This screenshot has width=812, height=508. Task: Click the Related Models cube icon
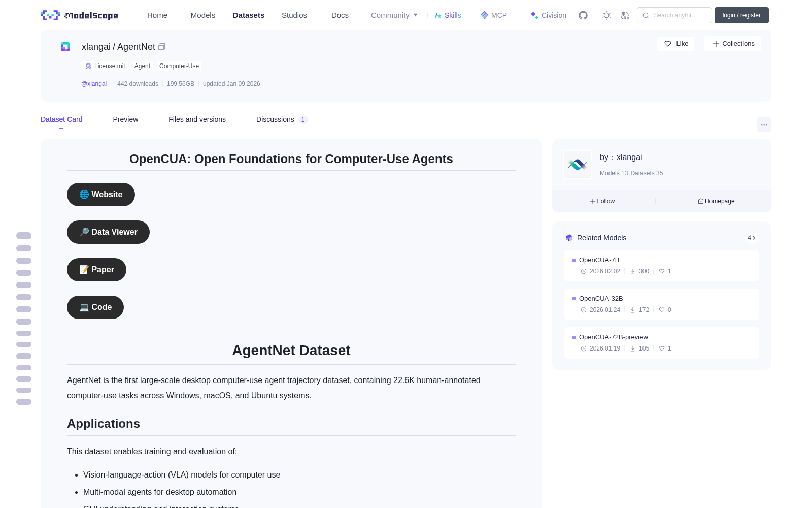click(x=569, y=238)
